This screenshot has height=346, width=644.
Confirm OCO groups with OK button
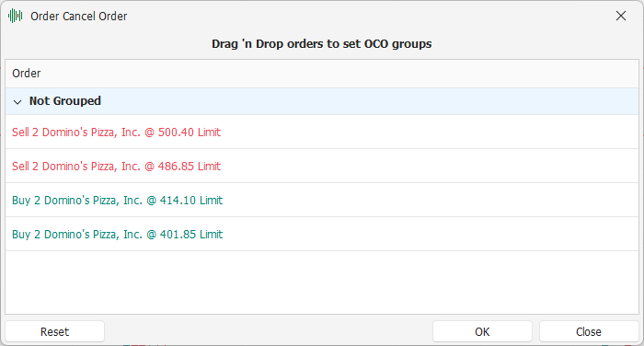tap(482, 331)
